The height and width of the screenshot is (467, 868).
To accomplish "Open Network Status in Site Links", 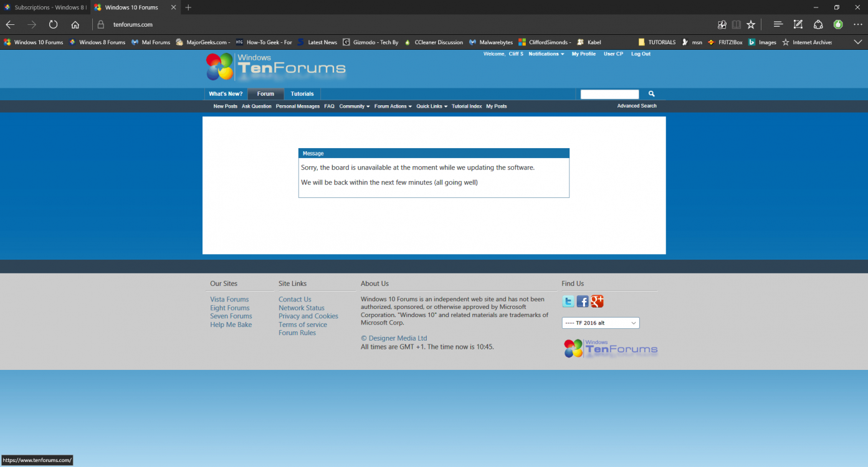I will 302,308.
